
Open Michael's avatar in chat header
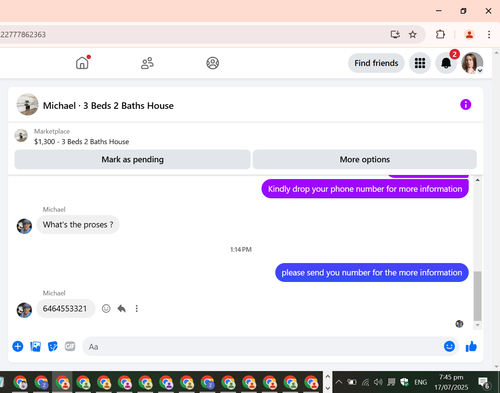28,105
